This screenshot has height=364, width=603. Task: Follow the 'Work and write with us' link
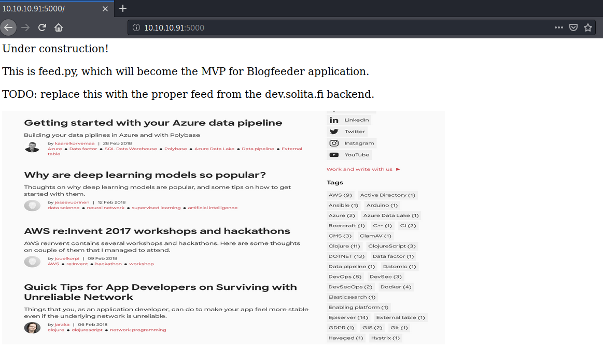pos(363,169)
